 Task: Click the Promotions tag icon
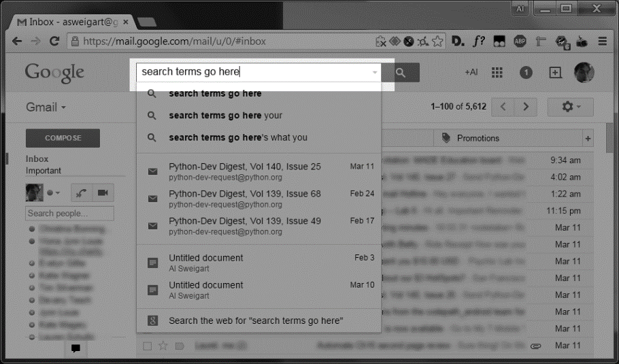[446, 138]
